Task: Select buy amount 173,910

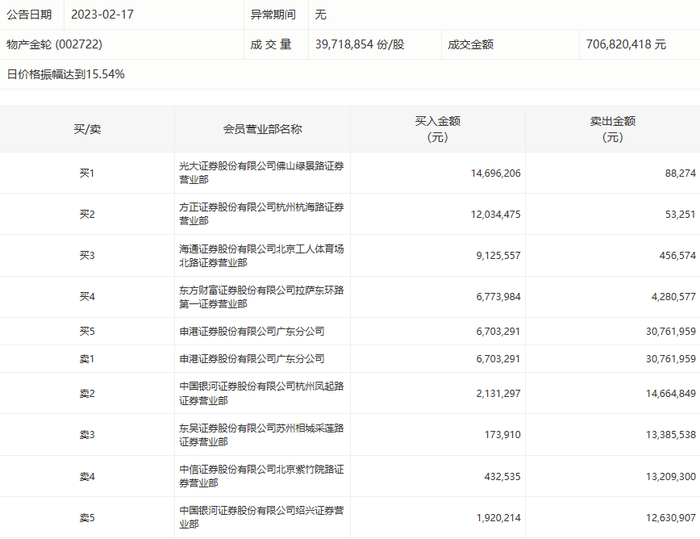Action: pos(503,435)
